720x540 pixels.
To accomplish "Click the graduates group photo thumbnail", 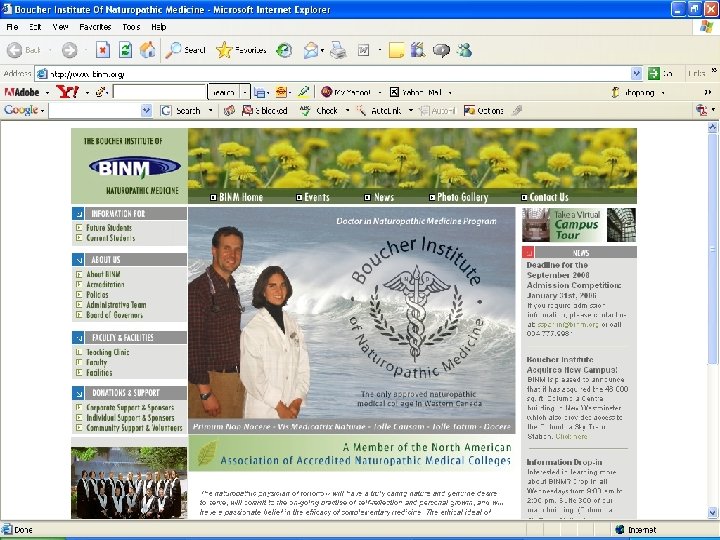I will [129, 484].
